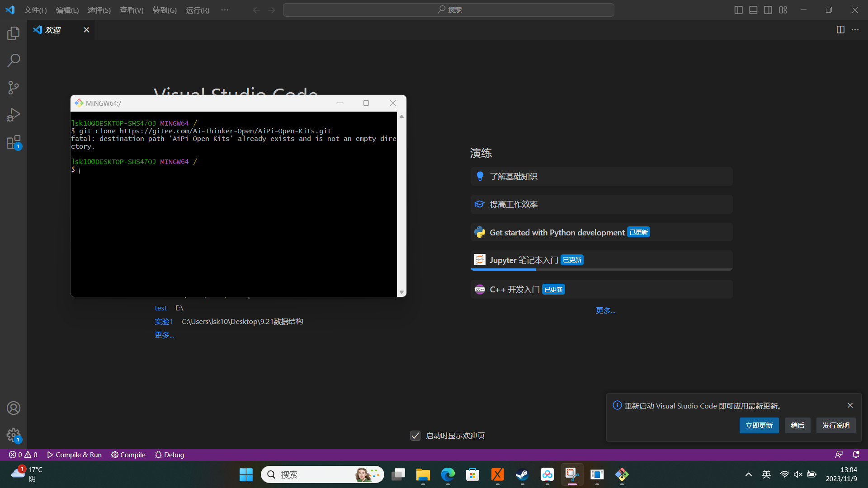
Task: Open Steam from taskbar
Action: 523,474
